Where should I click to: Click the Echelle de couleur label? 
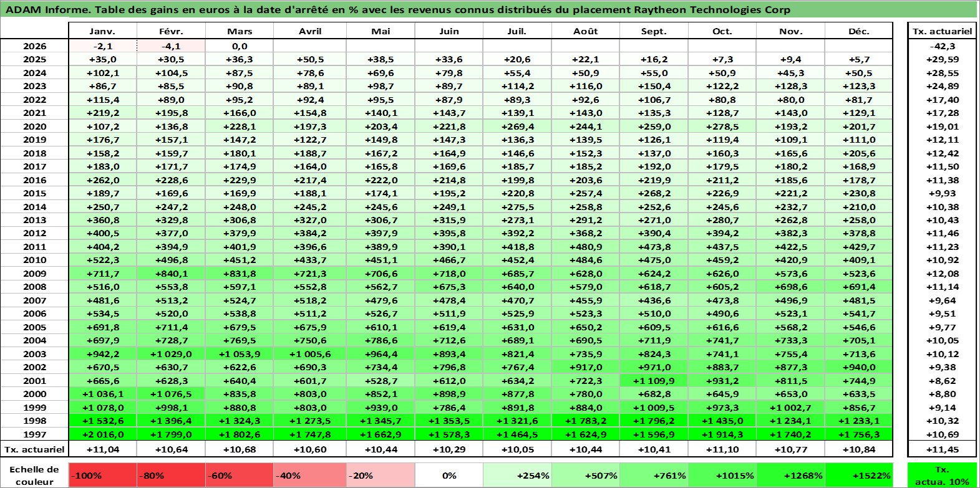(x=34, y=475)
